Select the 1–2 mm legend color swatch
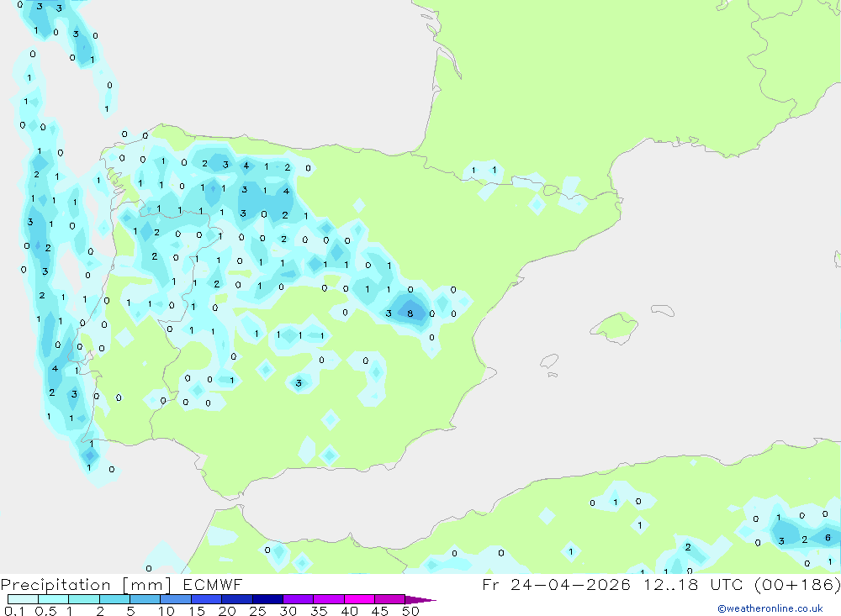Image resolution: width=841 pixels, height=616 pixels. point(84,599)
